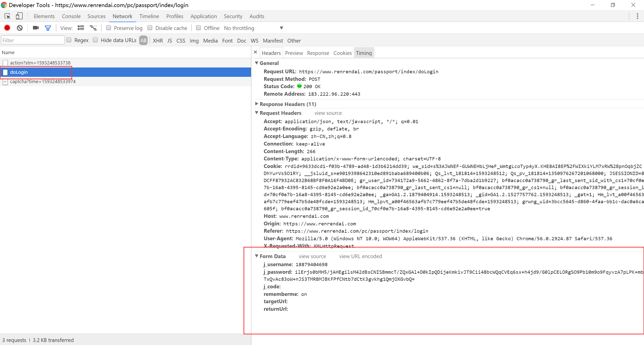Open the DevTools three-dot menu
This screenshot has height=345, width=644.
(637, 16)
